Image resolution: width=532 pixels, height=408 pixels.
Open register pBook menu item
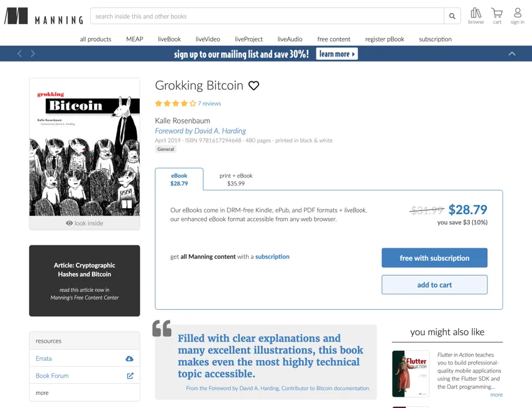click(x=385, y=39)
